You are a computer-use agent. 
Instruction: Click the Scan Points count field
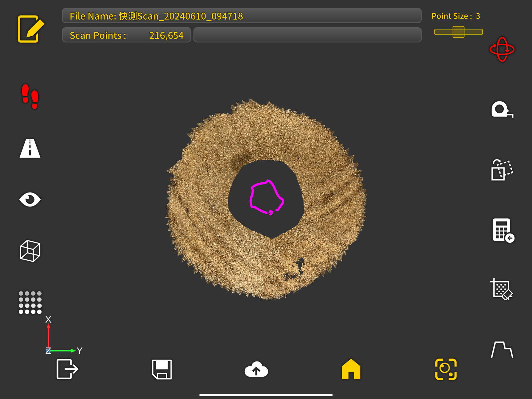tap(126, 35)
